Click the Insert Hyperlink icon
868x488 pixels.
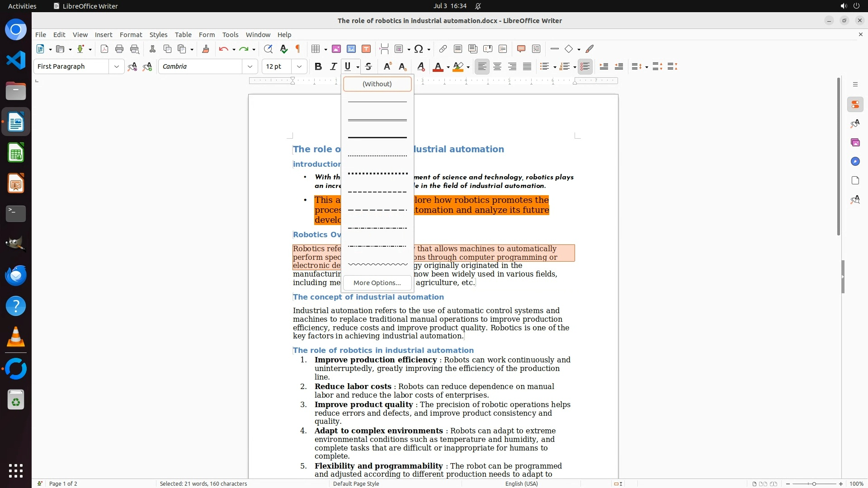click(443, 49)
